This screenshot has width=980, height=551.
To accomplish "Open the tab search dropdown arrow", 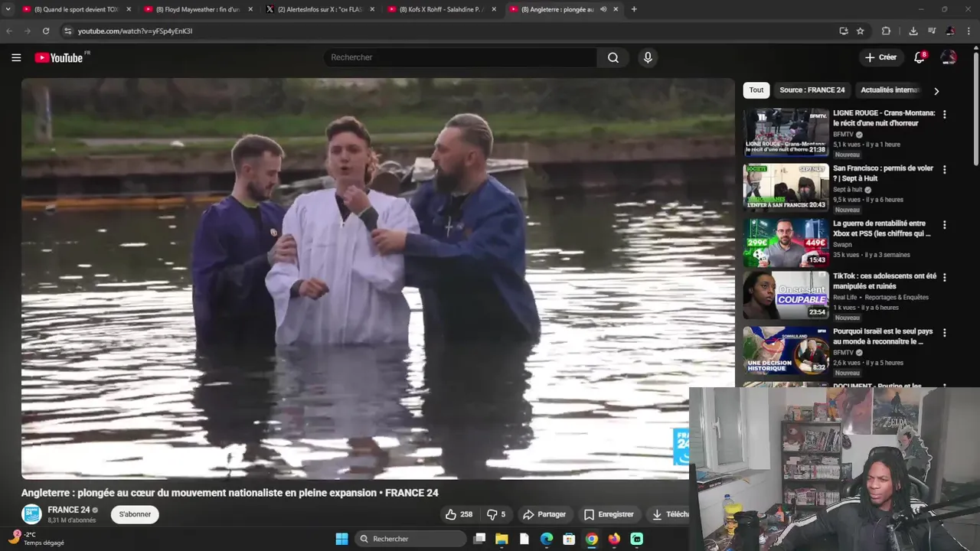I will point(7,9).
